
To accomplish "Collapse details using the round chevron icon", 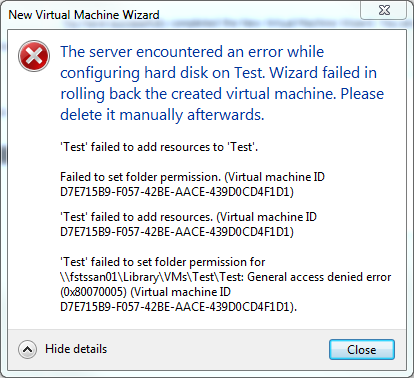I will point(27,349).
